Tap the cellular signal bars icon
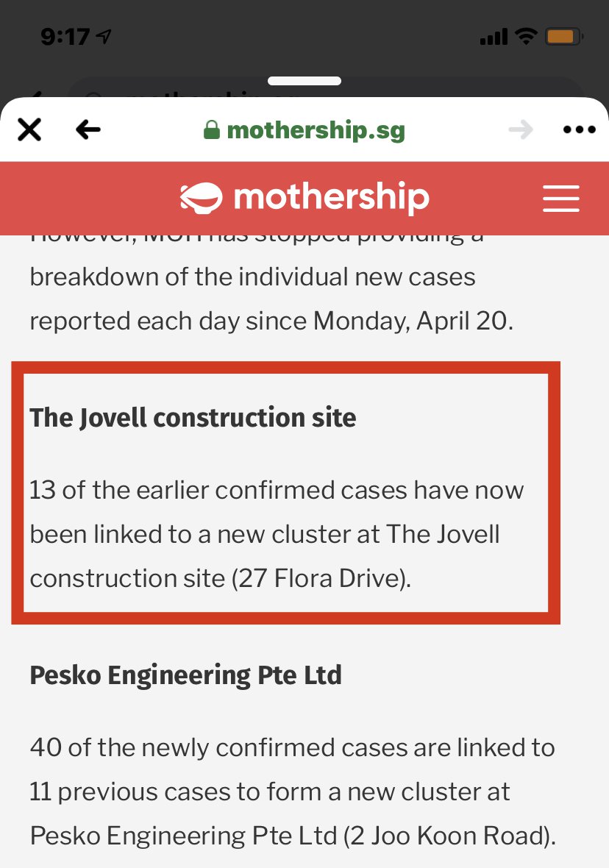609x868 pixels. point(494,37)
